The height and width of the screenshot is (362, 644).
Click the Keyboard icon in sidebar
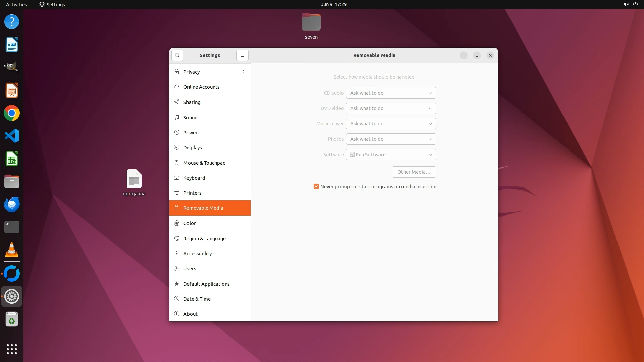[x=177, y=178]
